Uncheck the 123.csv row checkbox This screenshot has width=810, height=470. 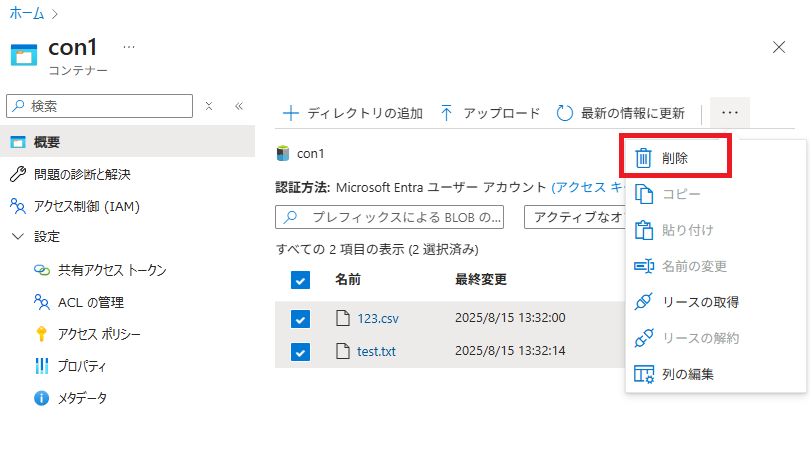coord(301,319)
